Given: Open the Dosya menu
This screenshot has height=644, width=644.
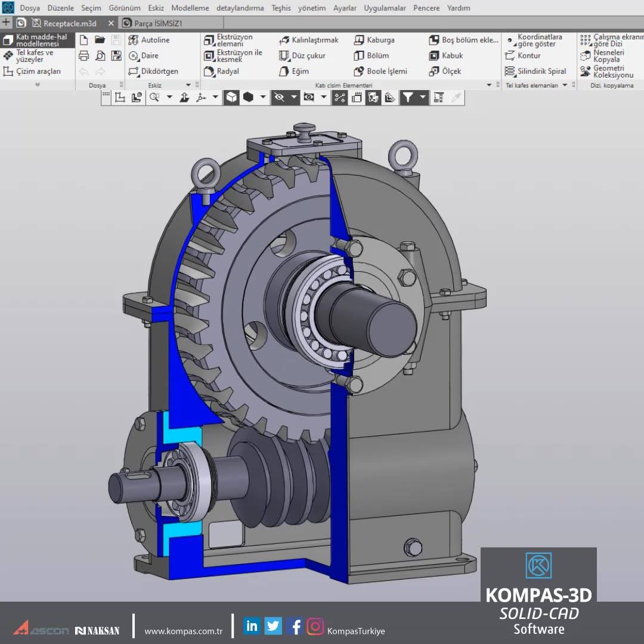Looking at the screenshot, I should (30, 8).
